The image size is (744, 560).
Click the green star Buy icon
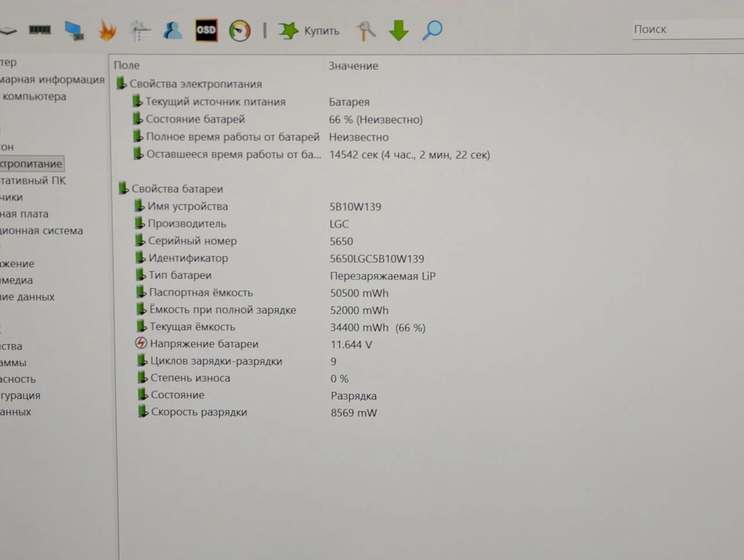[288, 31]
